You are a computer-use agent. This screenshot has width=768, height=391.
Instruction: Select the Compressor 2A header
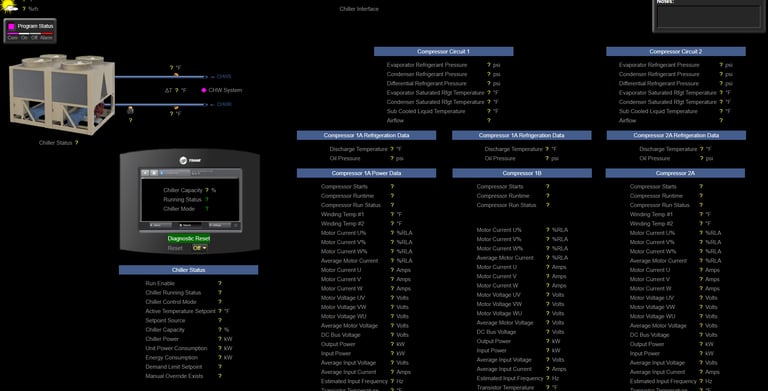pos(675,173)
